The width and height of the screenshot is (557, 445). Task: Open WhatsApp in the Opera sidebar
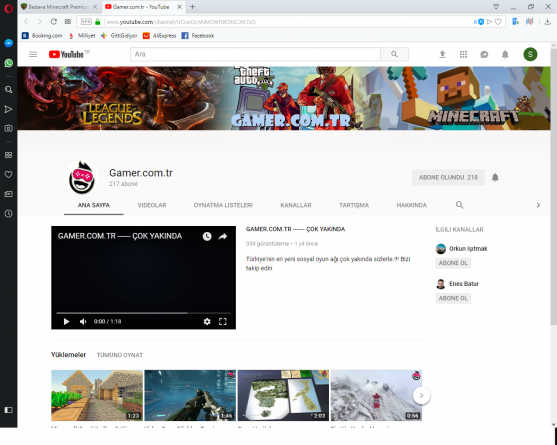point(9,63)
